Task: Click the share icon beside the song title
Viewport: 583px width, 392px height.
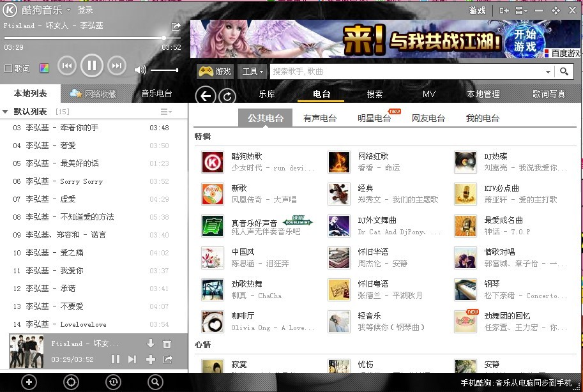Action: [176, 26]
